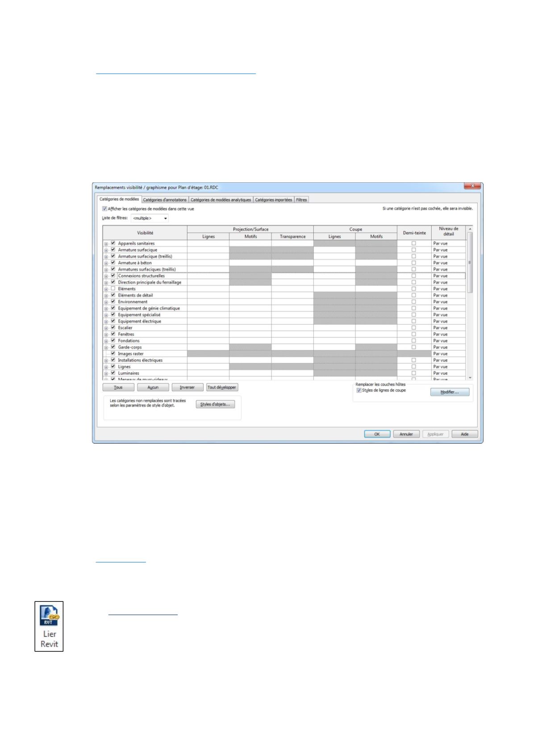Toggle 'Afficher les catégories de modèles' checkbox

(105, 209)
